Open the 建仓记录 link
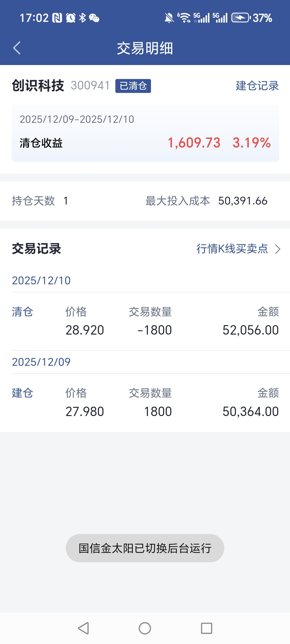Image resolution: width=290 pixels, height=644 pixels. click(257, 86)
